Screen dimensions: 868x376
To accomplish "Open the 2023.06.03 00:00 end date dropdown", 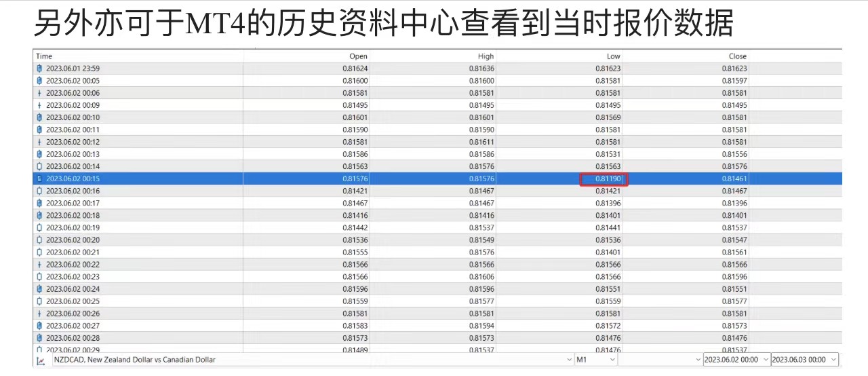I will (833, 360).
